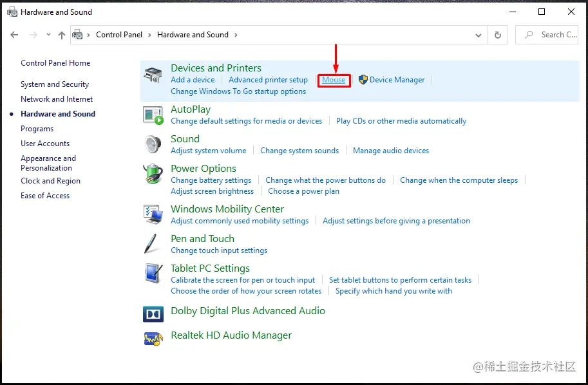Click the Power Options battery icon
Viewport: 588px width, 385px height.
click(x=153, y=174)
